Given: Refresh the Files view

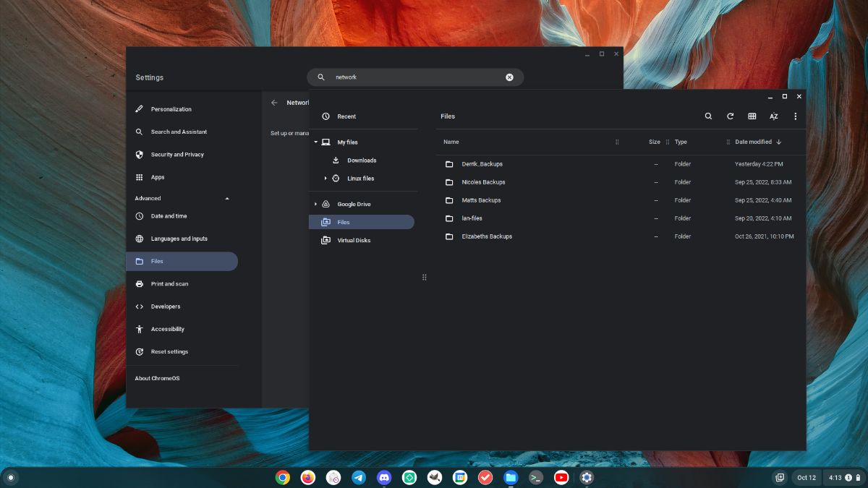Looking at the screenshot, I should point(730,116).
